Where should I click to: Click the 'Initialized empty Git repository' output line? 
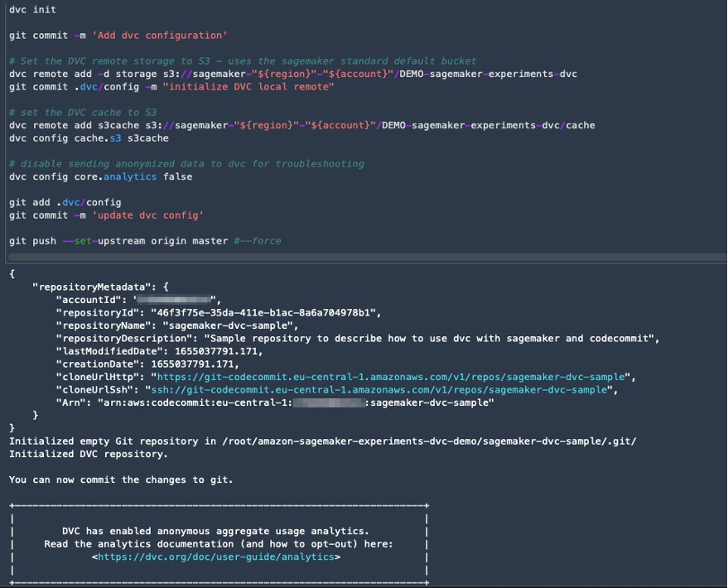pos(323,441)
